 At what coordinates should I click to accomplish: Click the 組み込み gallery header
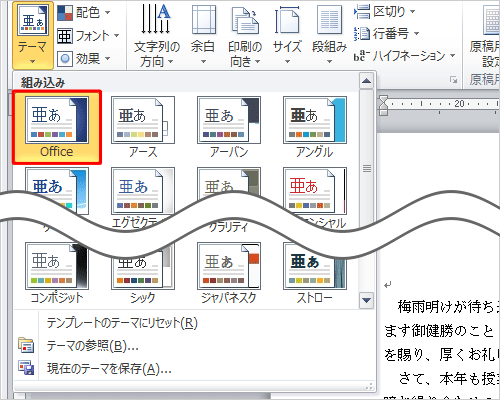(43, 83)
